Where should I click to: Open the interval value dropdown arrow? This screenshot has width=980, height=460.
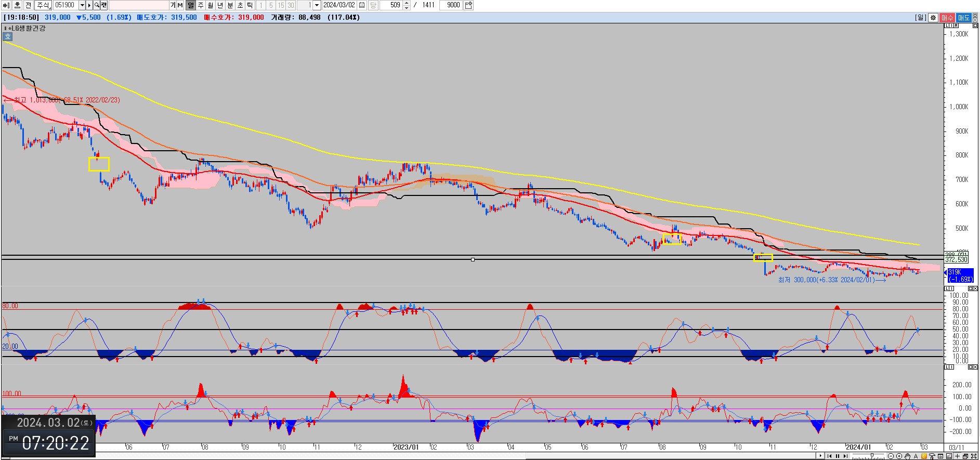click(317, 5)
